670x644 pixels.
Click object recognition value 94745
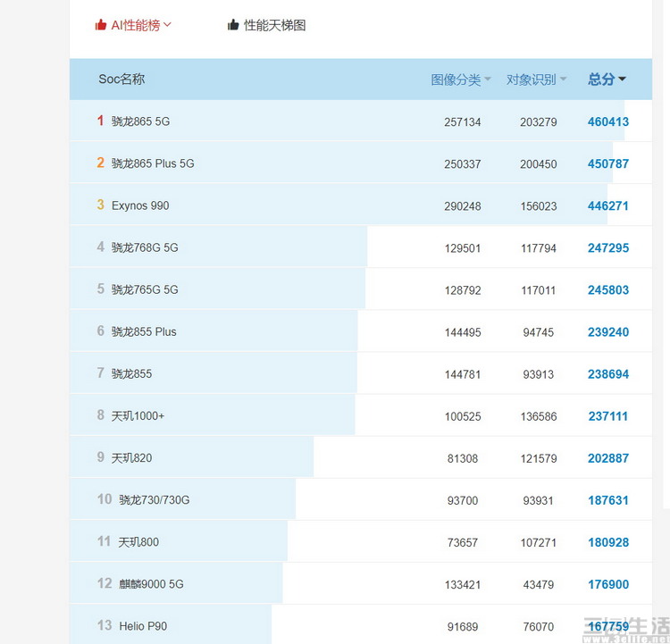pos(539,332)
